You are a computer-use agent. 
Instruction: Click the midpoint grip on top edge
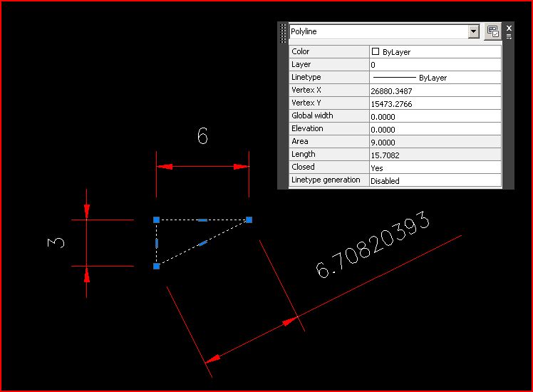tap(202, 220)
